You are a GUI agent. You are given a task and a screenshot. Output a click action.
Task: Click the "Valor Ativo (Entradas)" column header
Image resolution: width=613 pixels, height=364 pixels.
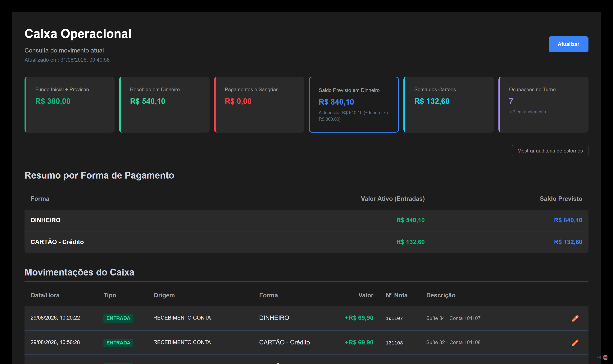pyautogui.click(x=393, y=199)
